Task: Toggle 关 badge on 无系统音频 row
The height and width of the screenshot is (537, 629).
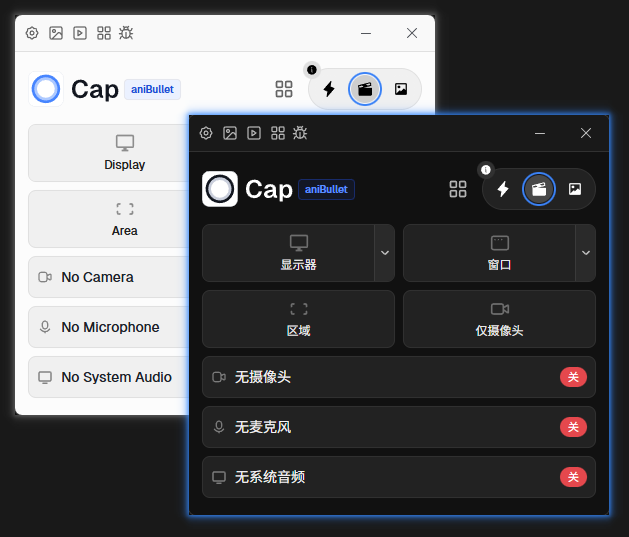Action: tap(573, 477)
